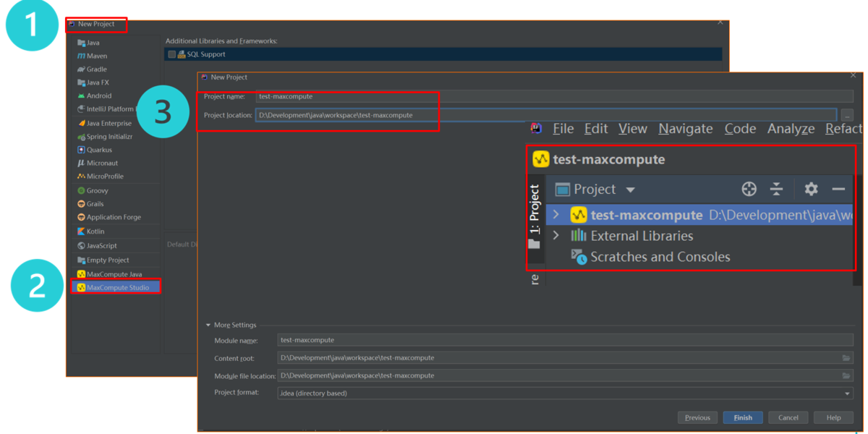Click the Module file location field
Image resolution: width=868 pixels, height=434 pixels.
tap(565, 376)
